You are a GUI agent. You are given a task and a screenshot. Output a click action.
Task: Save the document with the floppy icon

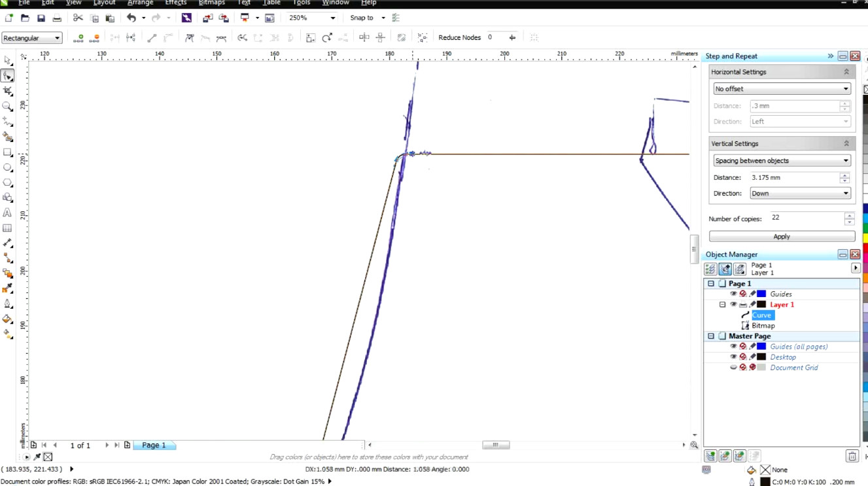pyautogui.click(x=41, y=18)
